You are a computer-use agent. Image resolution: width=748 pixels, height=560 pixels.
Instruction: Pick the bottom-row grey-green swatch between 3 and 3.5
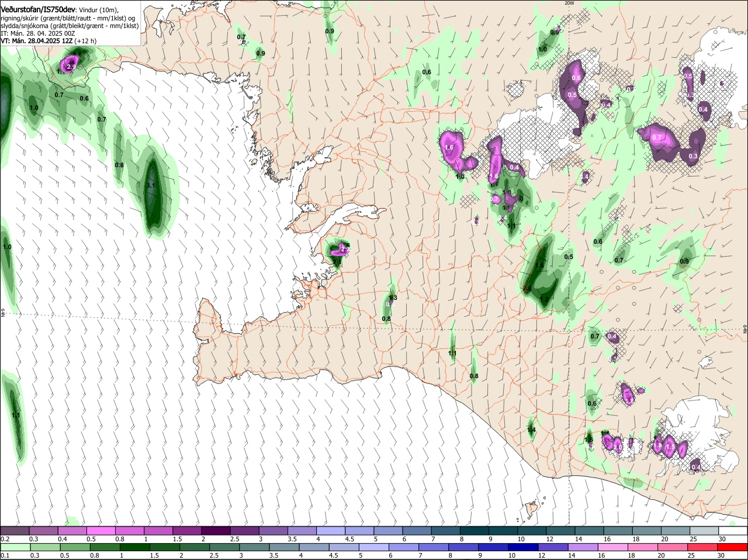(x=255, y=547)
